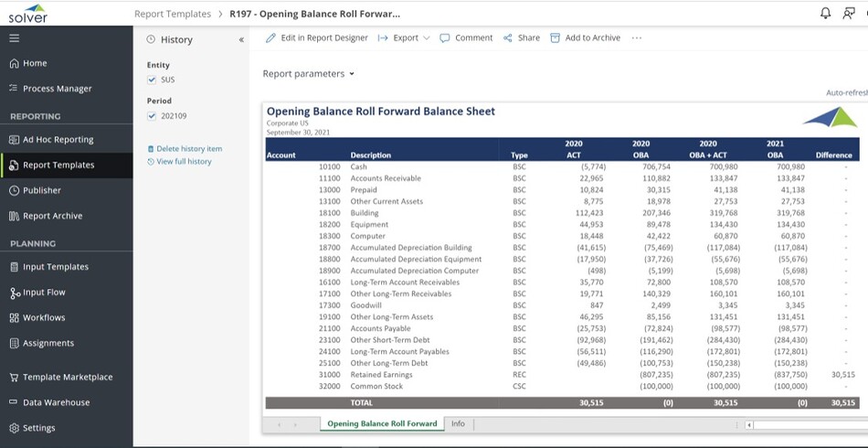Click the Add to Archive icon
Viewport: 868px width, 448px height.
click(555, 38)
